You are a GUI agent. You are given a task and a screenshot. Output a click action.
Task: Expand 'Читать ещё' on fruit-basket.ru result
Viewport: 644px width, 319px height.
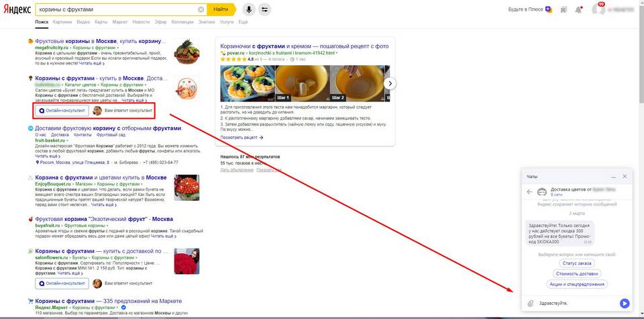[x=47, y=156]
